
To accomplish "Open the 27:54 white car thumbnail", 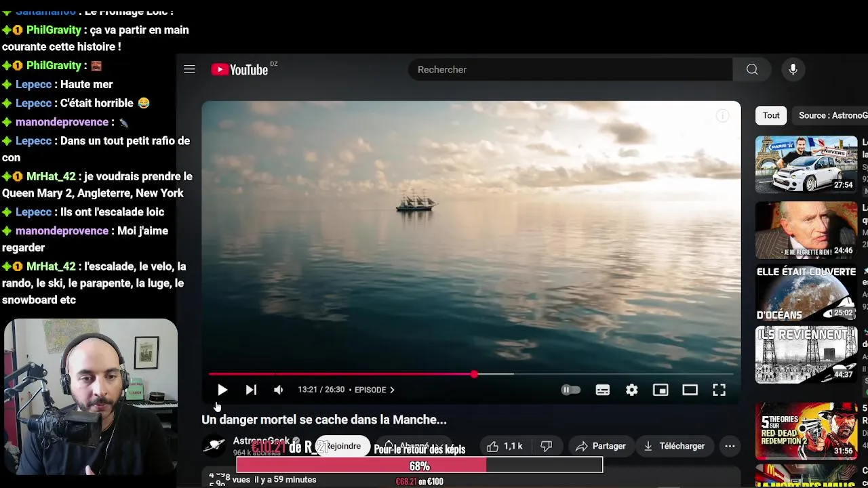I will 806,164.
